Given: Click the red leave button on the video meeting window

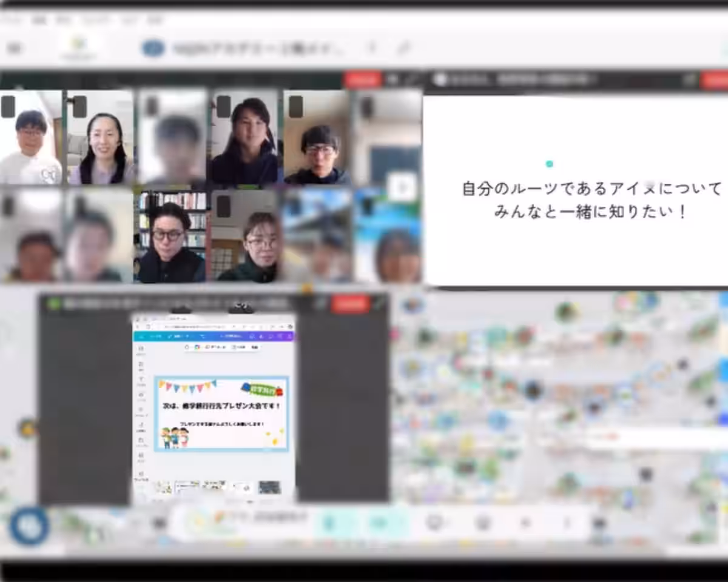Looking at the screenshot, I should pos(363,79).
